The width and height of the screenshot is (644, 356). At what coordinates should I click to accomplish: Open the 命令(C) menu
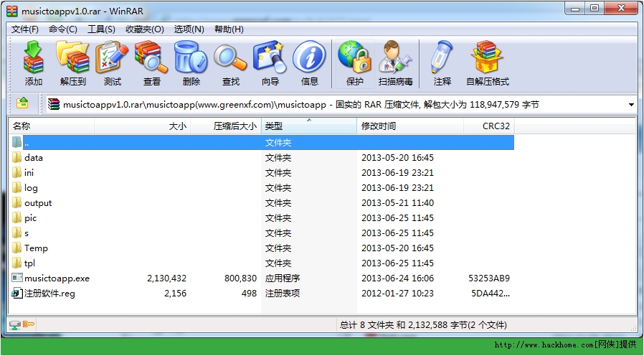pyautogui.click(x=63, y=29)
